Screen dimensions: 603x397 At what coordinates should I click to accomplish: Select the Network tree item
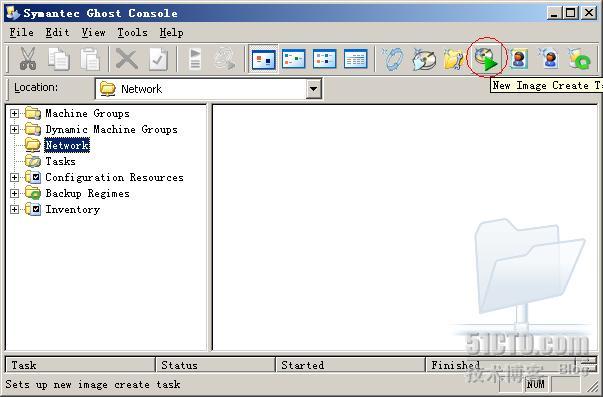(x=67, y=145)
